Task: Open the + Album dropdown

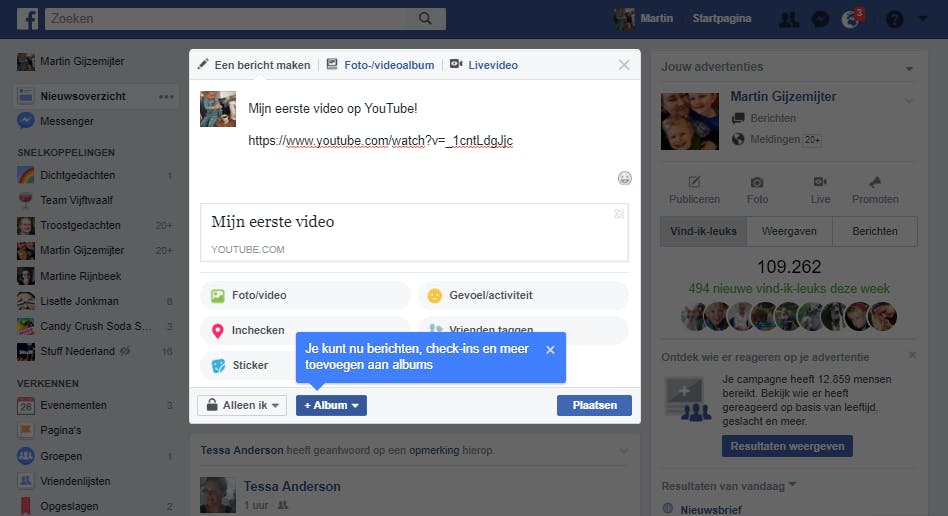Action: (331, 405)
